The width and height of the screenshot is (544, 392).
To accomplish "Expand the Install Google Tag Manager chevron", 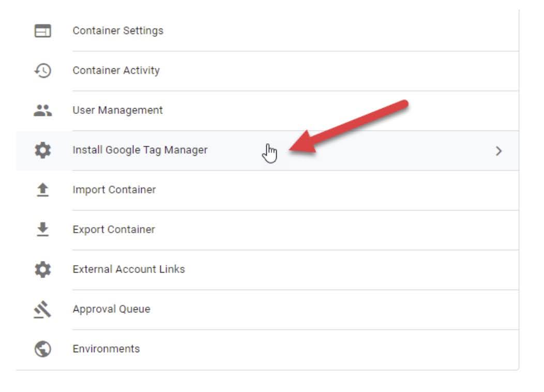I will click(498, 151).
